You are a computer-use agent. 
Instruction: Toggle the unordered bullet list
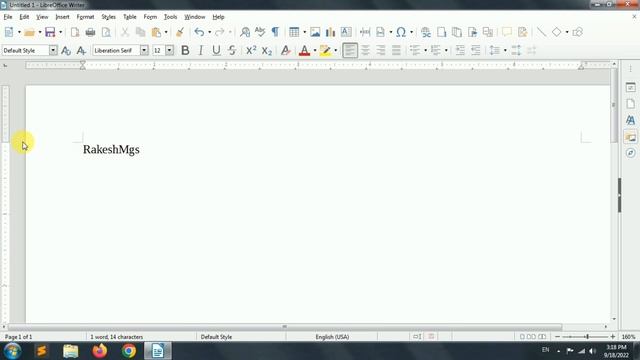(415, 50)
